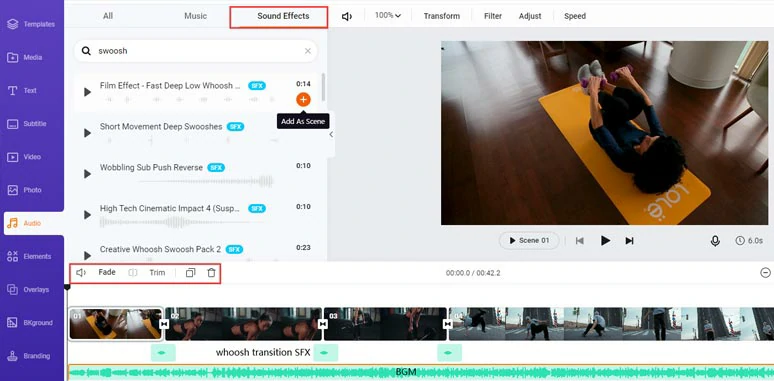This screenshot has height=381, width=774.
Task: Click the Scene 01 play button
Action: (529, 241)
